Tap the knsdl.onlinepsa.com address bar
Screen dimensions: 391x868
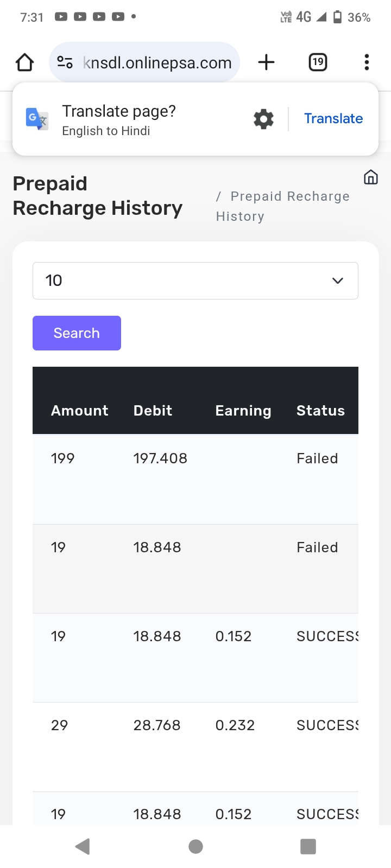[157, 62]
